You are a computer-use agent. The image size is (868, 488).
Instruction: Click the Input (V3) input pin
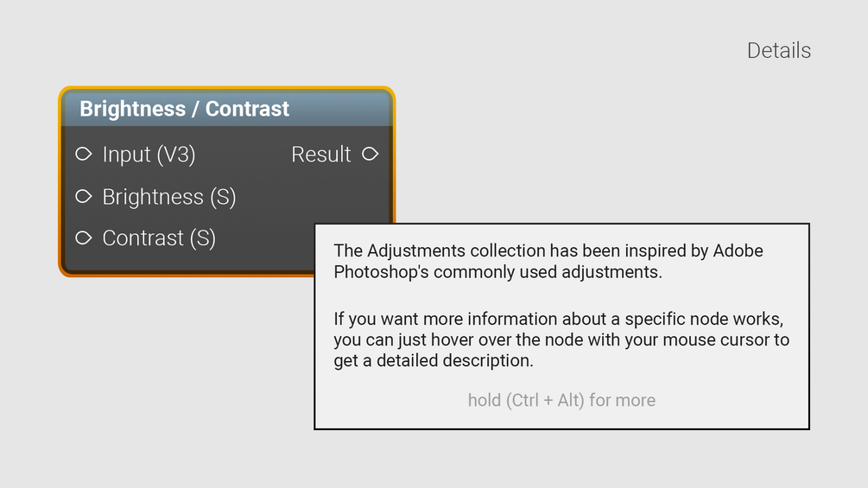84,155
